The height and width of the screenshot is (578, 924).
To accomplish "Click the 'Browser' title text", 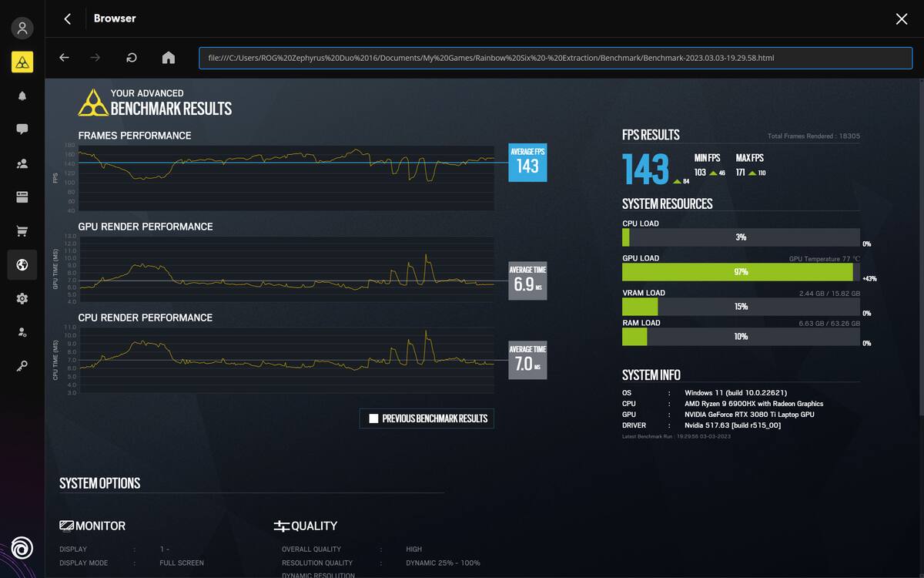I will point(115,18).
